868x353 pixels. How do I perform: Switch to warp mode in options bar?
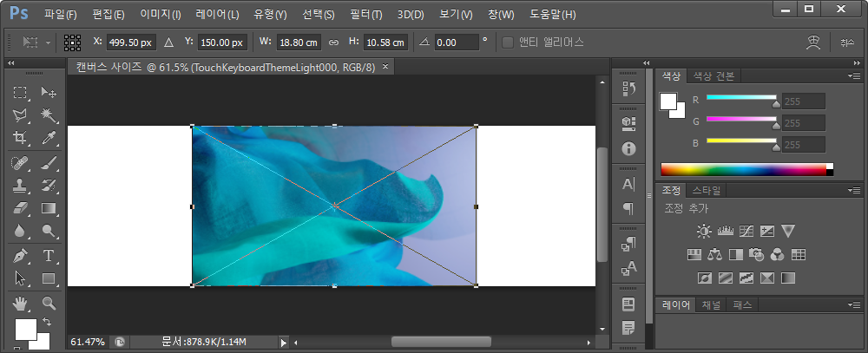click(812, 42)
